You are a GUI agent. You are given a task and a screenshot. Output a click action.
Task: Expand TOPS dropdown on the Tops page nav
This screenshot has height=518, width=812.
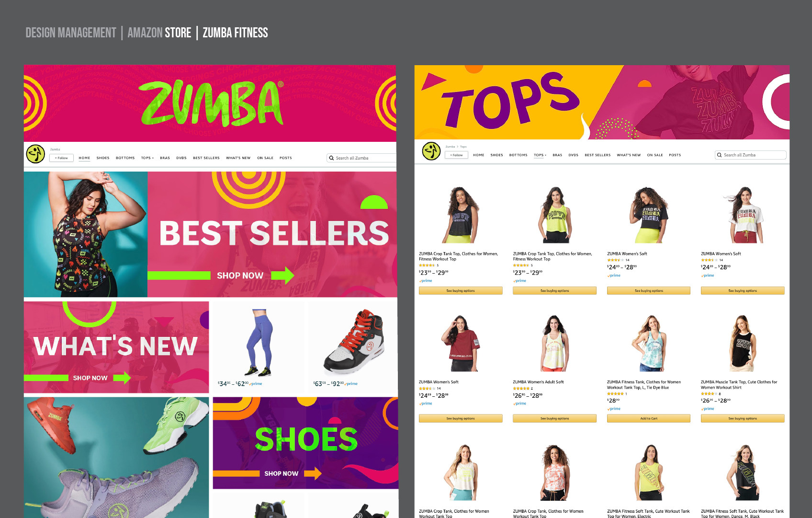coord(540,155)
